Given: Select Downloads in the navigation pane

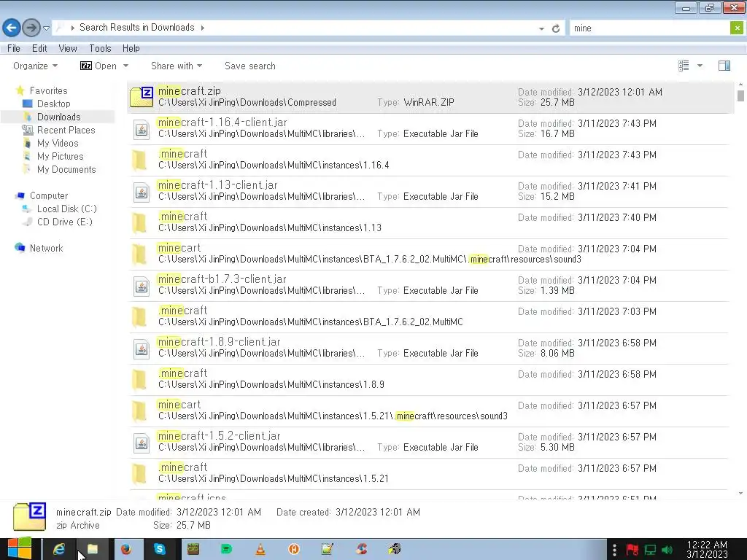Looking at the screenshot, I should pos(58,117).
